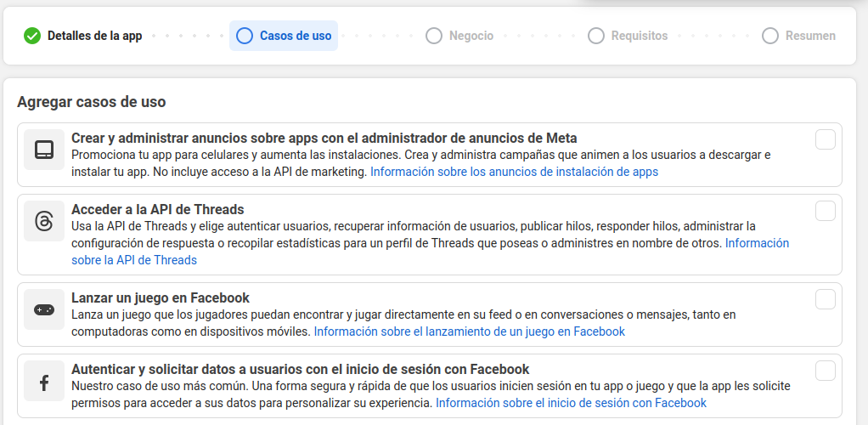This screenshot has width=868, height=425.
Task: Click the green checkmark beside Detalles de la app
Action: [x=32, y=36]
